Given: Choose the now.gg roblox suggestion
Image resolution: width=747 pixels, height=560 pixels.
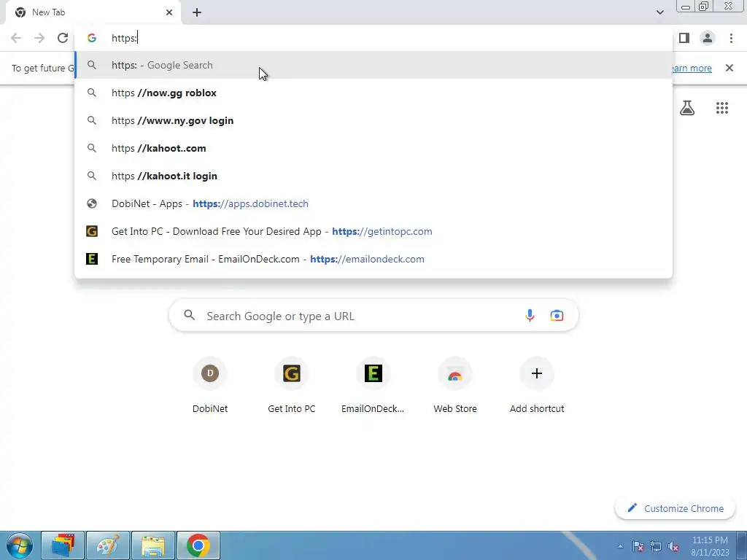Looking at the screenshot, I should click(x=373, y=93).
